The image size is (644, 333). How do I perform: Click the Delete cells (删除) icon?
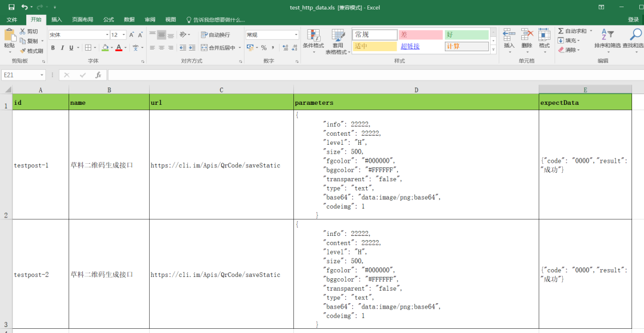(x=527, y=35)
